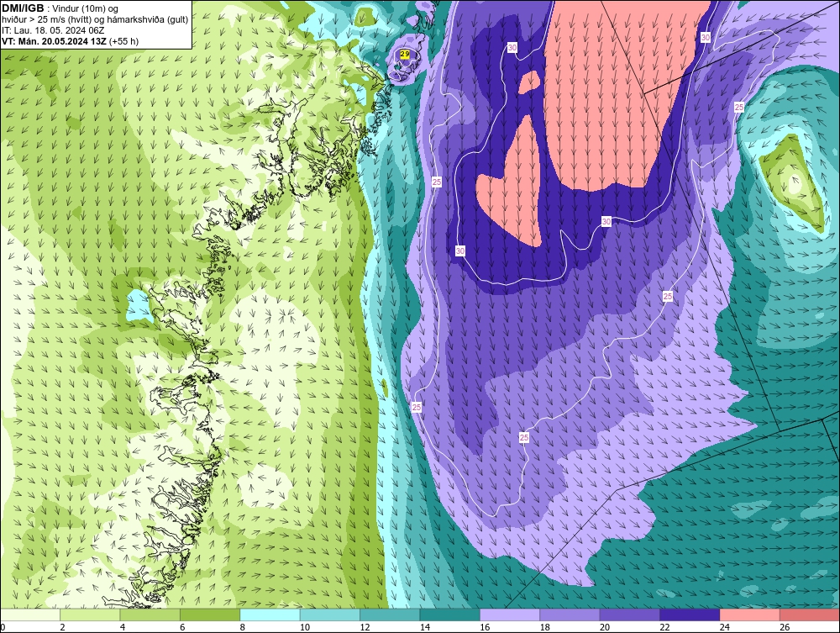Click the legend scale number 16

tap(485, 627)
